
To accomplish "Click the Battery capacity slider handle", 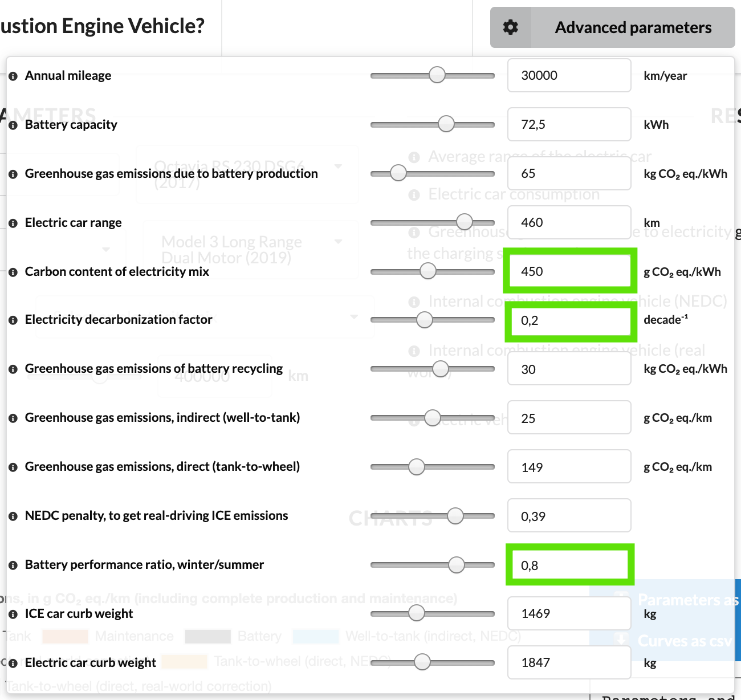I will point(446,124).
